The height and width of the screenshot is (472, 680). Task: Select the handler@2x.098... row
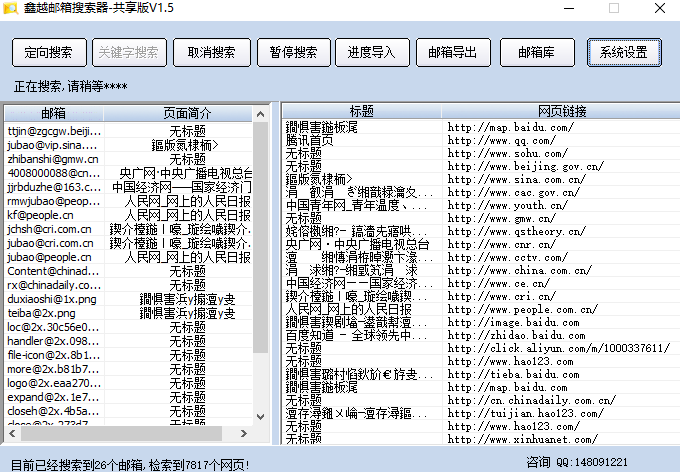(128, 341)
